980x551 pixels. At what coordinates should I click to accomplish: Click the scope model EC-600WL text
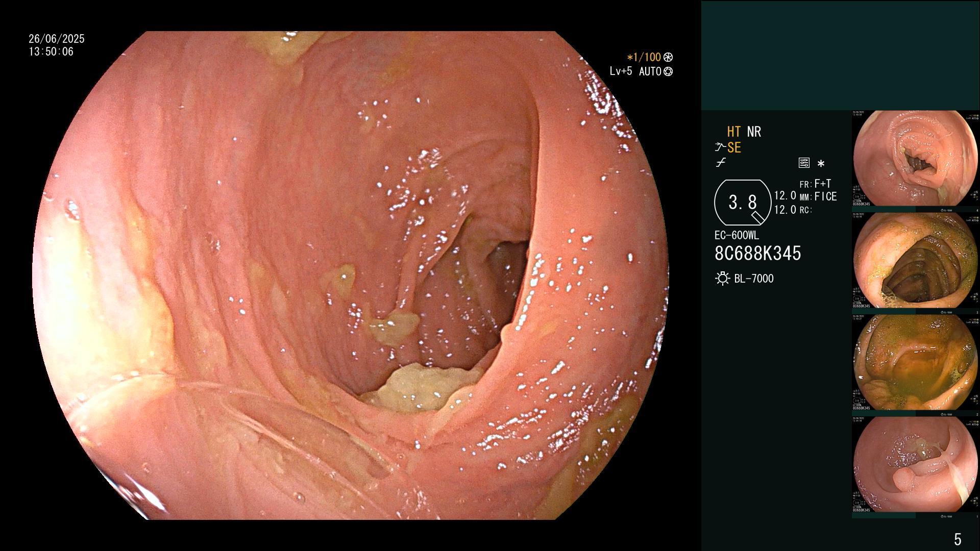[737, 235]
